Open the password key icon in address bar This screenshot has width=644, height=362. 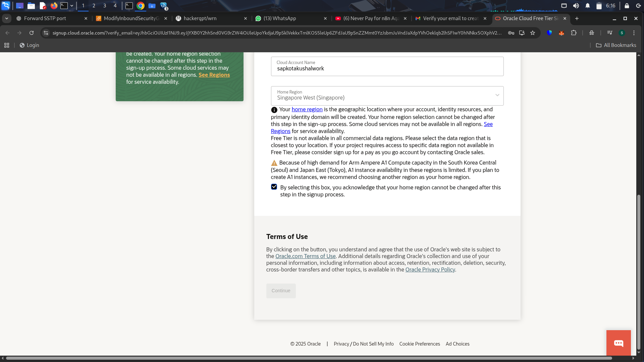[x=511, y=33]
